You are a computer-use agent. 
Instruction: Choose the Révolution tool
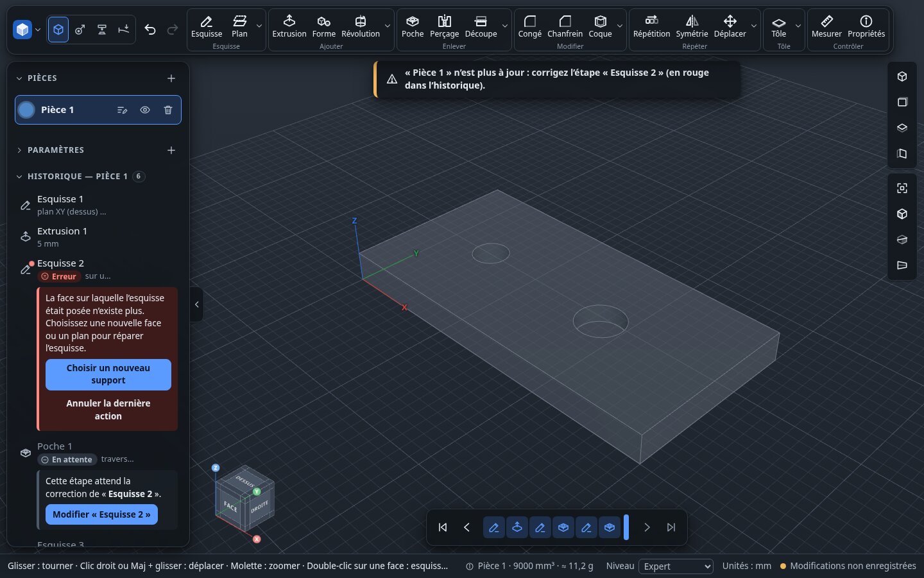click(x=361, y=26)
